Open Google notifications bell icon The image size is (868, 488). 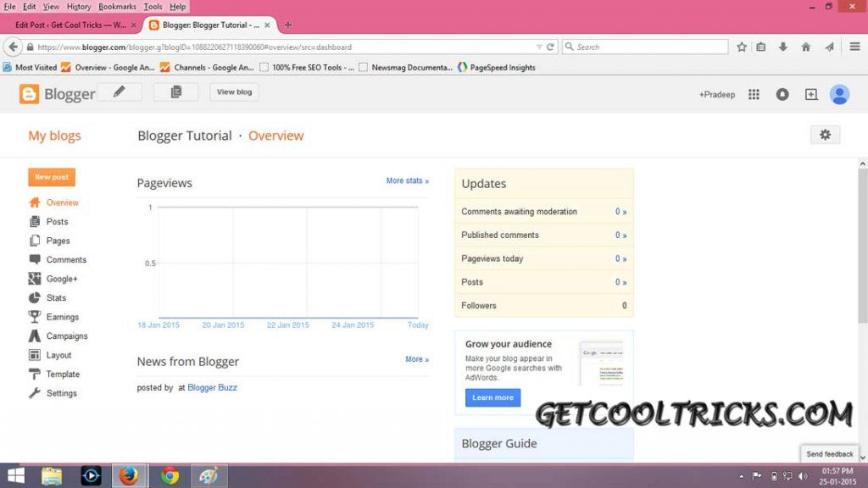[x=782, y=95]
